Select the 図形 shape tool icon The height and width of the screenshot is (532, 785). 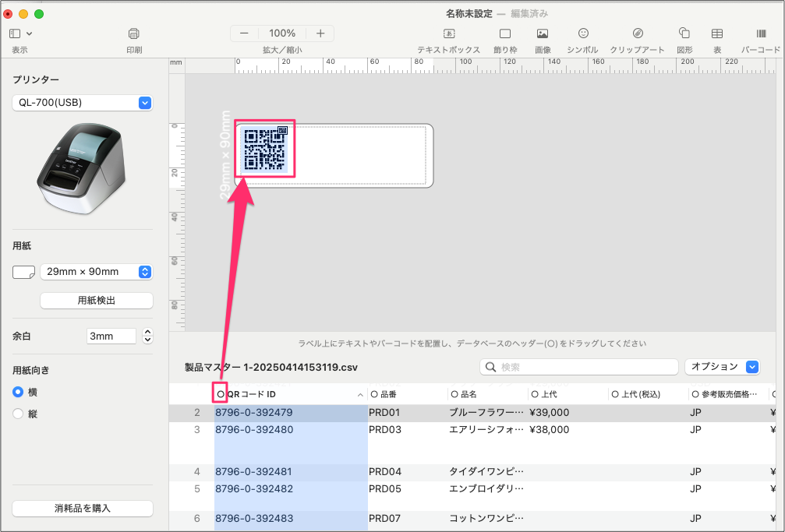tap(684, 33)
